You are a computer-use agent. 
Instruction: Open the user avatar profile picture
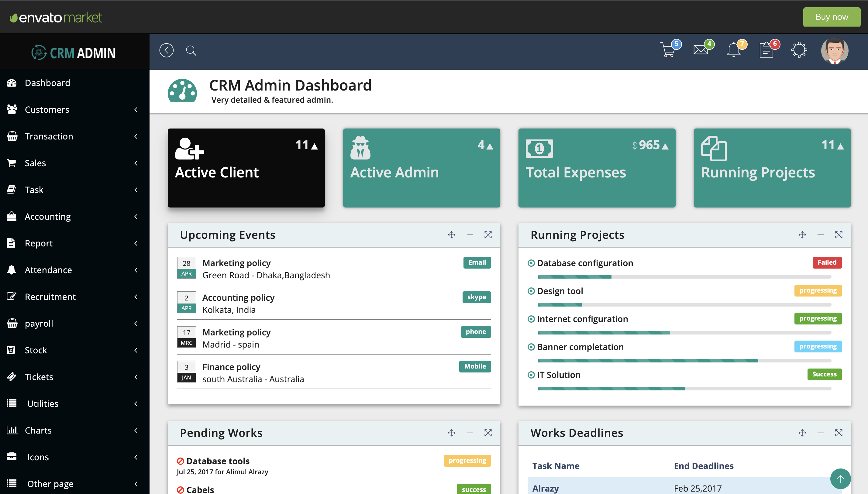click(x=834, y=50)
